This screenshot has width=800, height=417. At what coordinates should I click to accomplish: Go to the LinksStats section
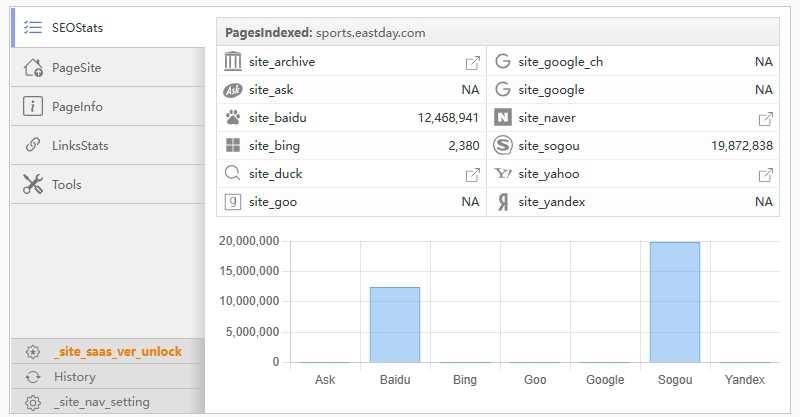click(x=108, y=145)
